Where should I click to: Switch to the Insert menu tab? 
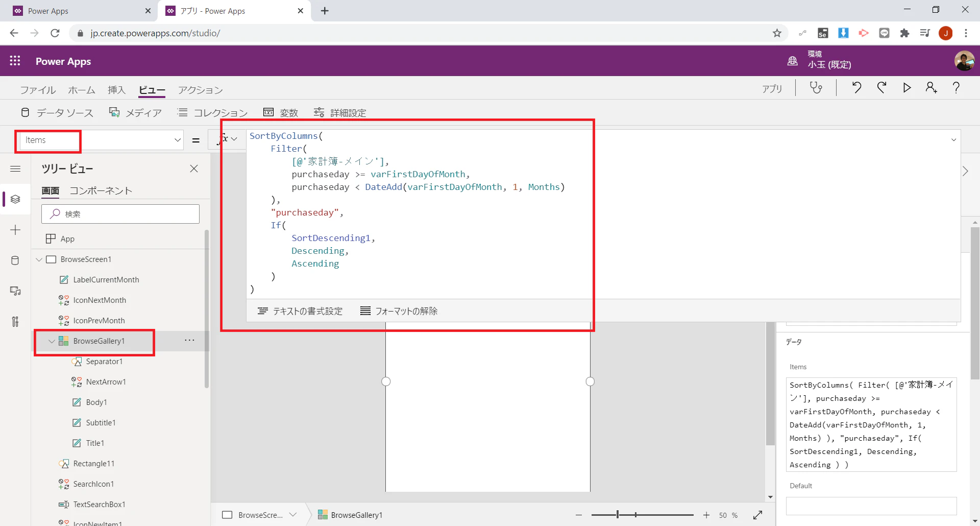116,90
